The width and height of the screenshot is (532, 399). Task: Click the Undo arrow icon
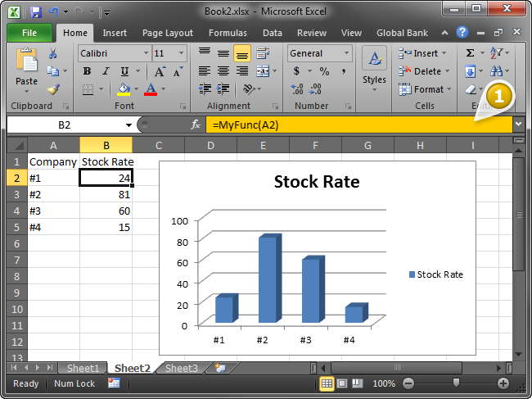click(54, 12)
